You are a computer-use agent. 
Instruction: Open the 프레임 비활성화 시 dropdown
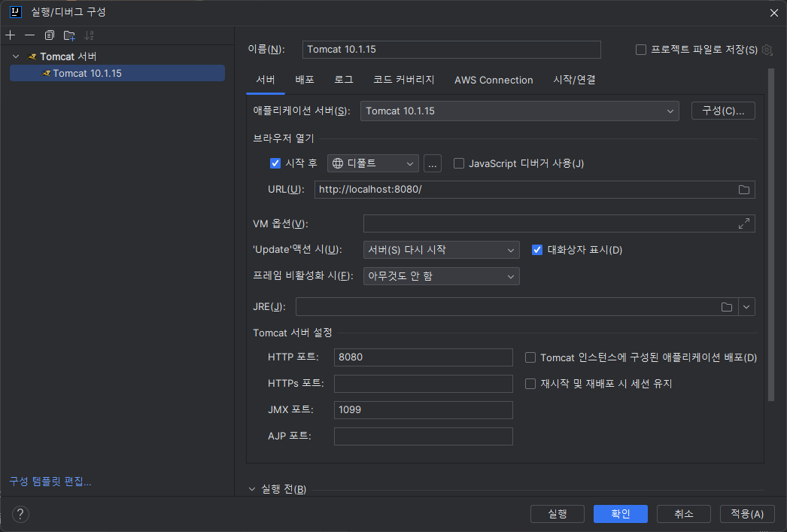[441, 276]
